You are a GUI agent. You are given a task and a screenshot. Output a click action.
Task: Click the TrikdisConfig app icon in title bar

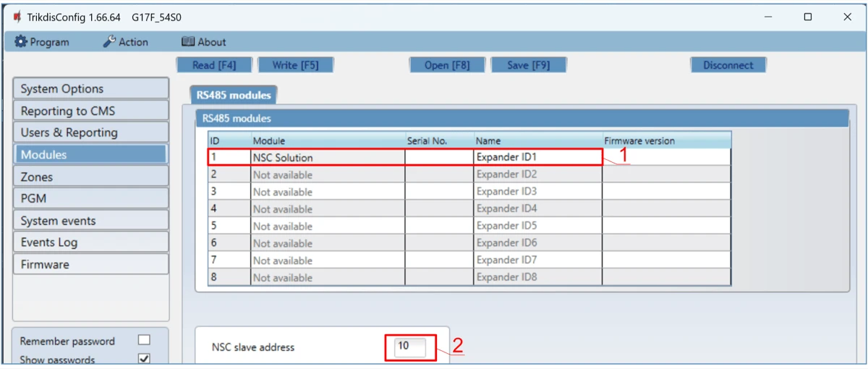click(x=16, y=17)
